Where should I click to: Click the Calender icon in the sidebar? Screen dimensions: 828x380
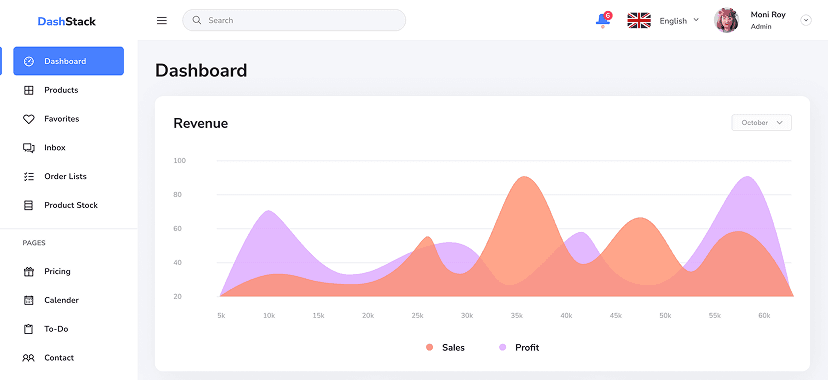click(29, 300)
